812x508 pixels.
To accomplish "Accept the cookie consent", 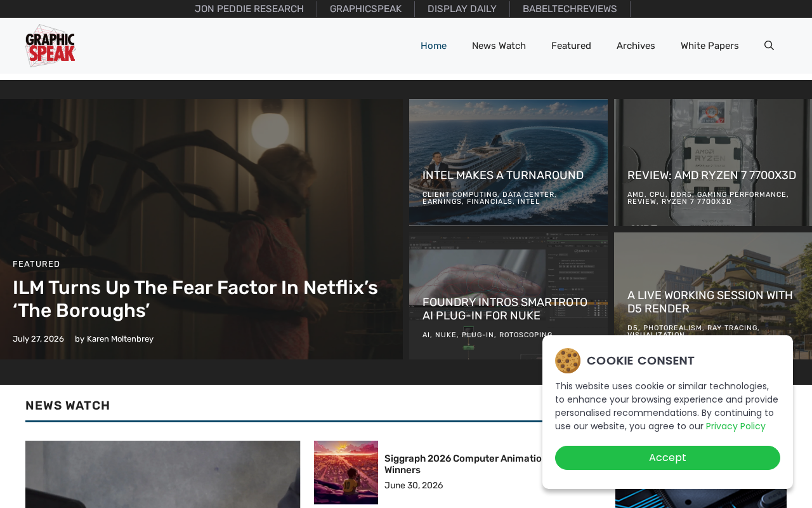I will point(667,458).
